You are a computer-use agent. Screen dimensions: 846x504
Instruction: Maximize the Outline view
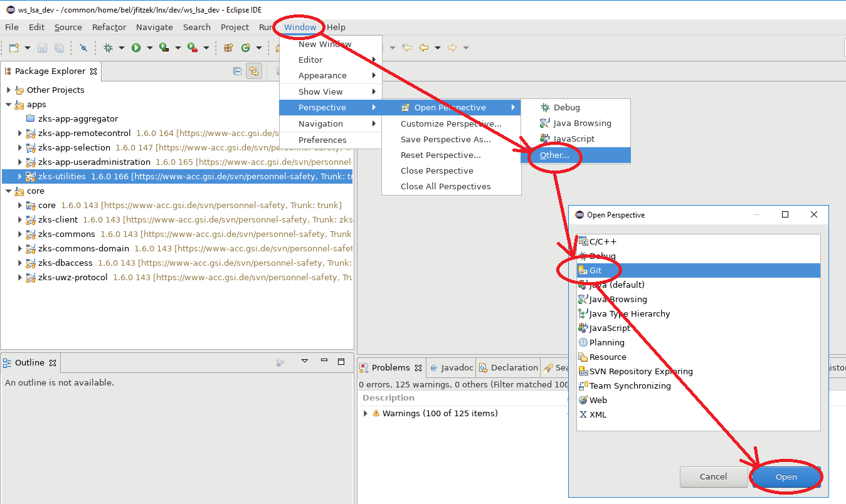(x=341, y=362)
